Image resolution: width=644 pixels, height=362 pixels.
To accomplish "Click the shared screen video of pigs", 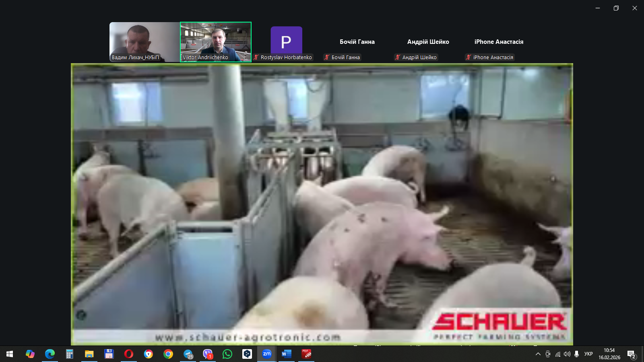I will pos(322,204).
